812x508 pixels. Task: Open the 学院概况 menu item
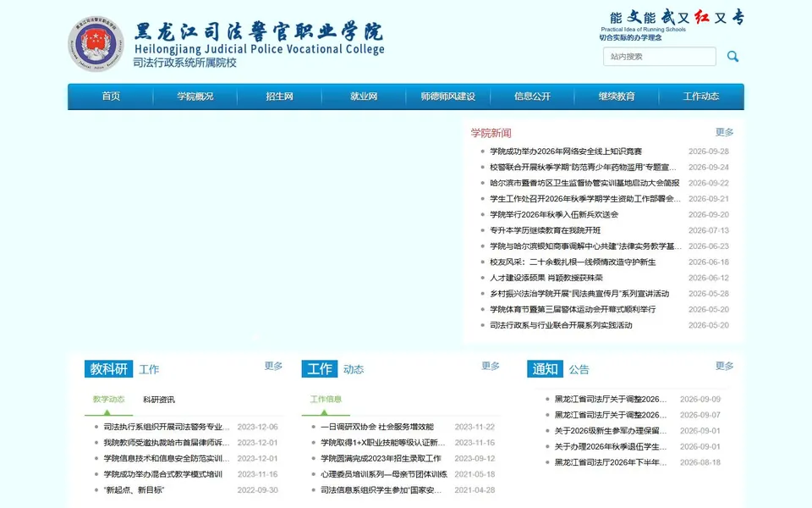(x=195, y=97)
